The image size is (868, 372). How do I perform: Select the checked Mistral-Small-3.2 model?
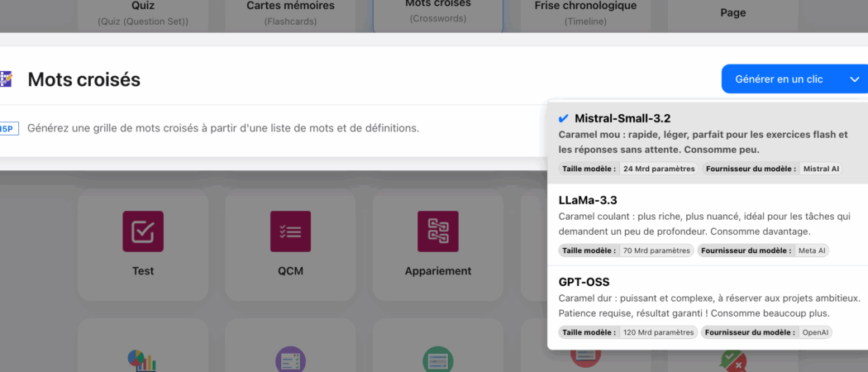point(622,118)
